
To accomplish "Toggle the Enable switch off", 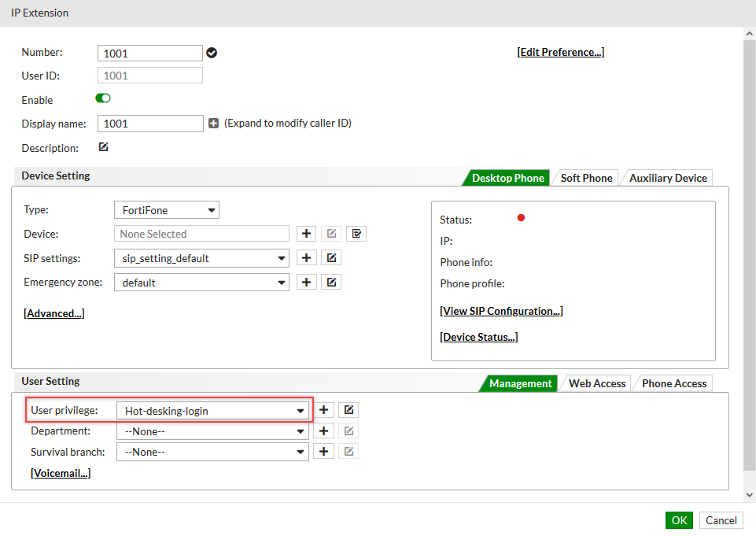I will tap(103, 98).
